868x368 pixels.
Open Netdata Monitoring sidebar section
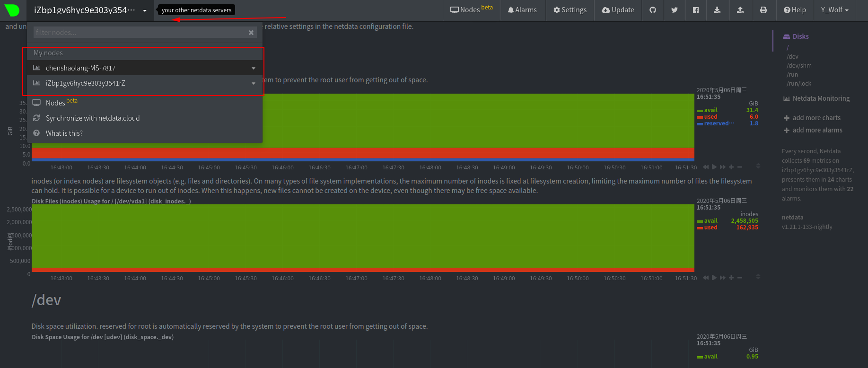click(x=816, y=98)
